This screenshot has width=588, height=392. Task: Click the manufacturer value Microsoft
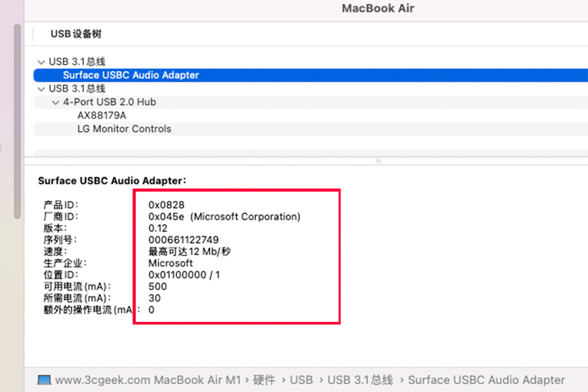[x=171, y=263]
